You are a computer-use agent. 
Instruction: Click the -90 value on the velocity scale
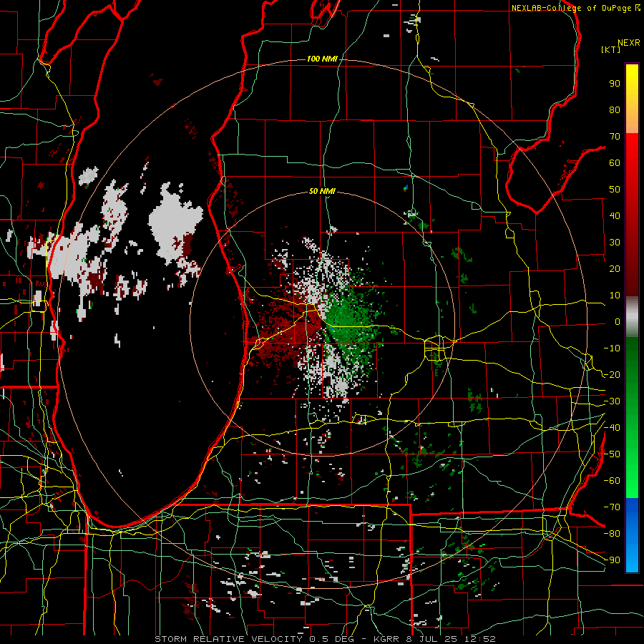click(612, 560)
